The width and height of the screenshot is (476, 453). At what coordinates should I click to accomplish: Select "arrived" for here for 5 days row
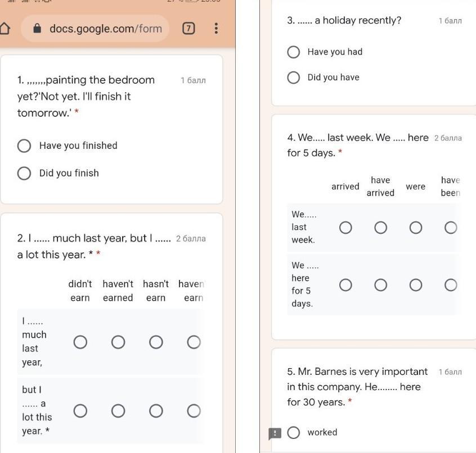point(345,285)
